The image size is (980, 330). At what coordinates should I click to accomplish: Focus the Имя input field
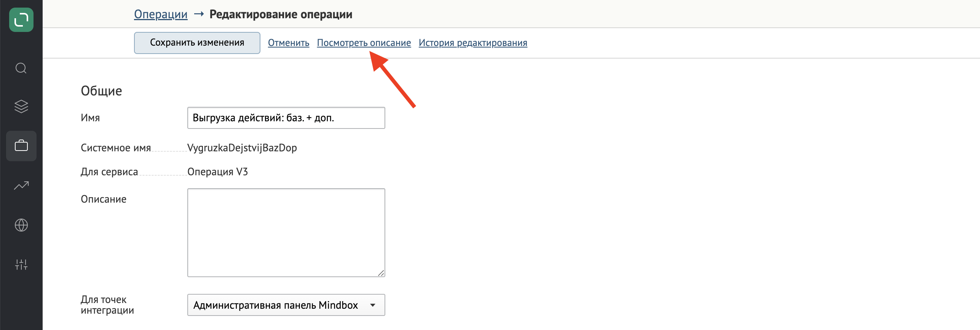pyautogui.click(x=286, y=118)
